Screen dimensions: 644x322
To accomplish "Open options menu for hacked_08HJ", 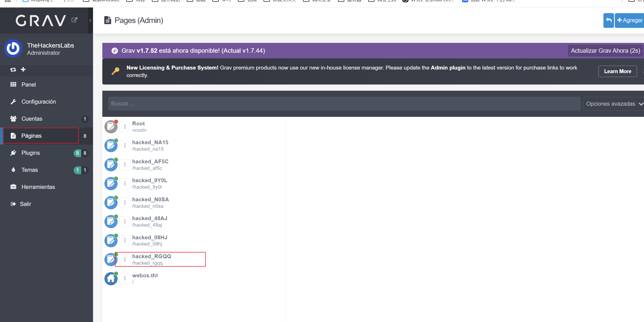I will coord(125,241).
